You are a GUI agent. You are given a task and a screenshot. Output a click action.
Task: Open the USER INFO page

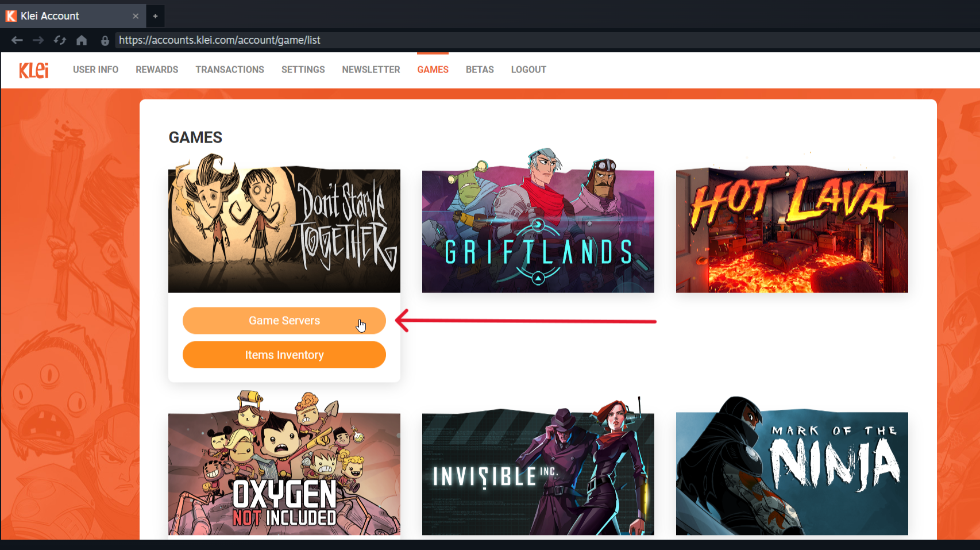point(95,70)
